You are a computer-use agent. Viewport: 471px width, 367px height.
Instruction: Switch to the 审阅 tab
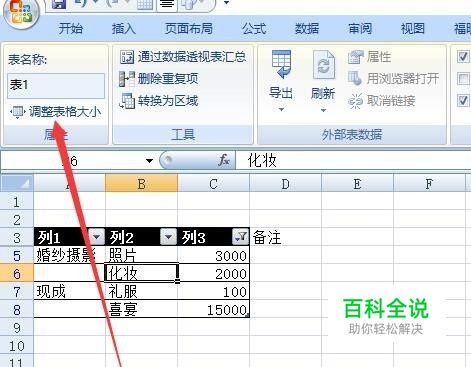(x=360, y=29)
